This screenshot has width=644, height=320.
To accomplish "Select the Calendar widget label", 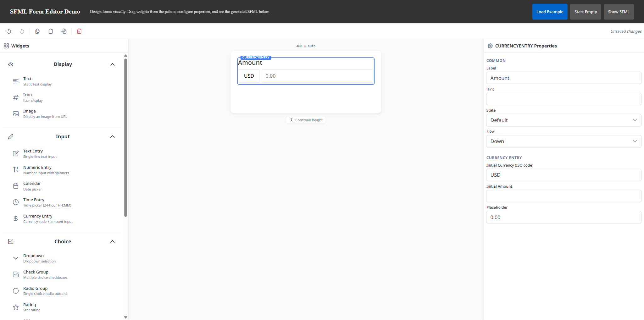I will [x=32, y=183].
